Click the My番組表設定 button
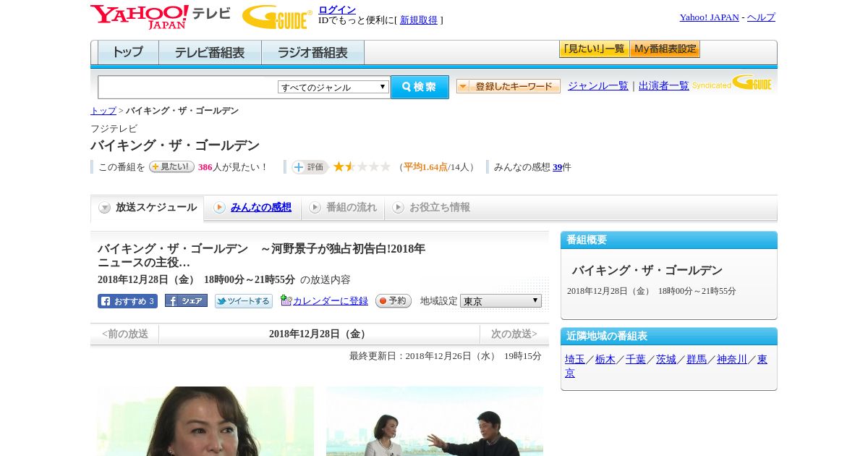Viewport: 868px width, 456px height. tap(665, 49)
